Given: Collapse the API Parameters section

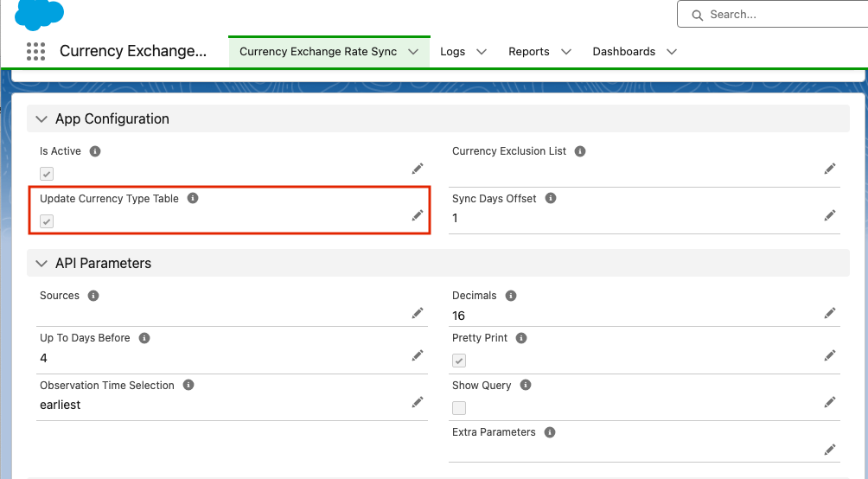Looking at the screenshot, I should pos(41,264).
